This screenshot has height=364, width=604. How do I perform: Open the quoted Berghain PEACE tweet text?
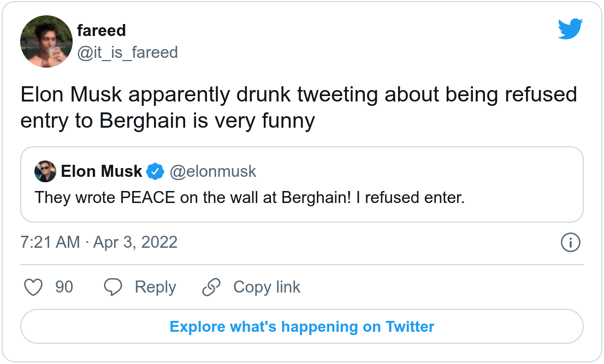[x=250, y=197]
